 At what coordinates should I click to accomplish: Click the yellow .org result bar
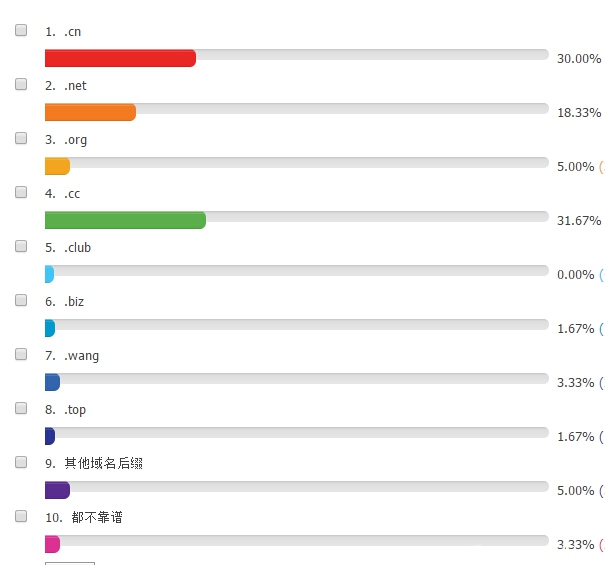click(x=57, y=166)
